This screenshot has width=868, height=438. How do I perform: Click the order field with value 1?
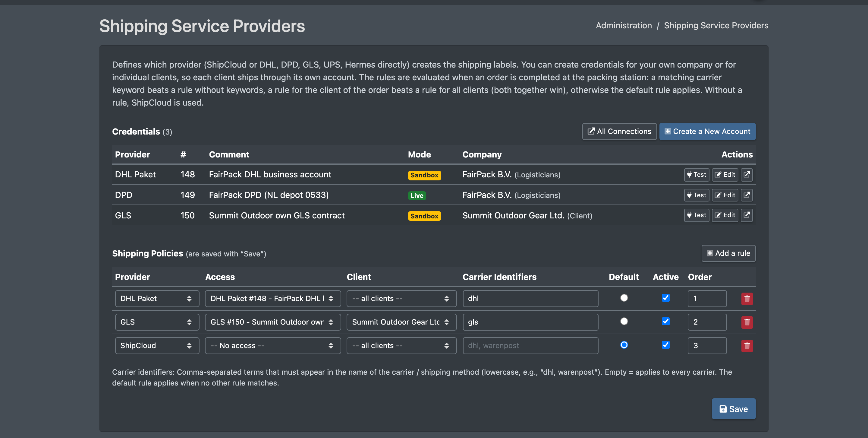pos(707,298)
